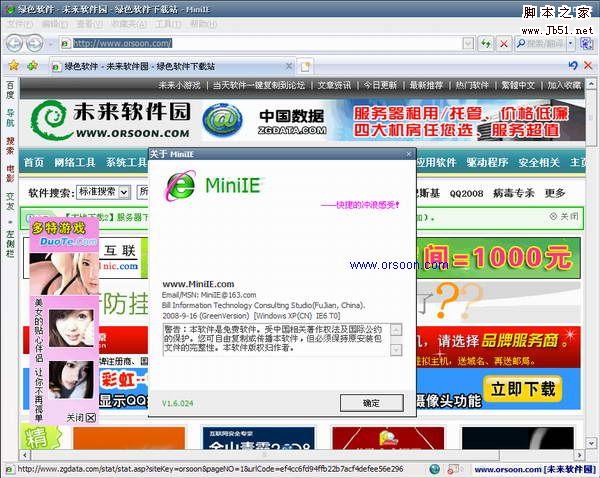Open the 最新推荐 link
600x478 pixels.
pyautogui.click(x=426, y=85)
